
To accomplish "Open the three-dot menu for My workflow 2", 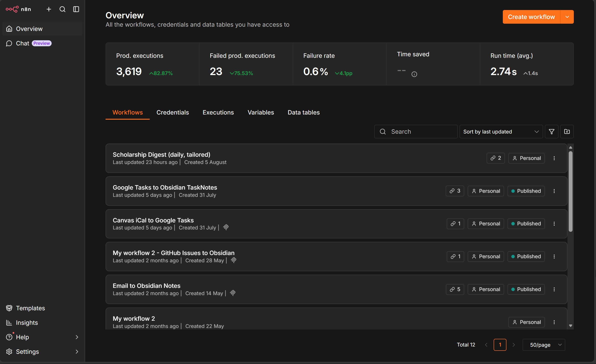I will [554, 322].
